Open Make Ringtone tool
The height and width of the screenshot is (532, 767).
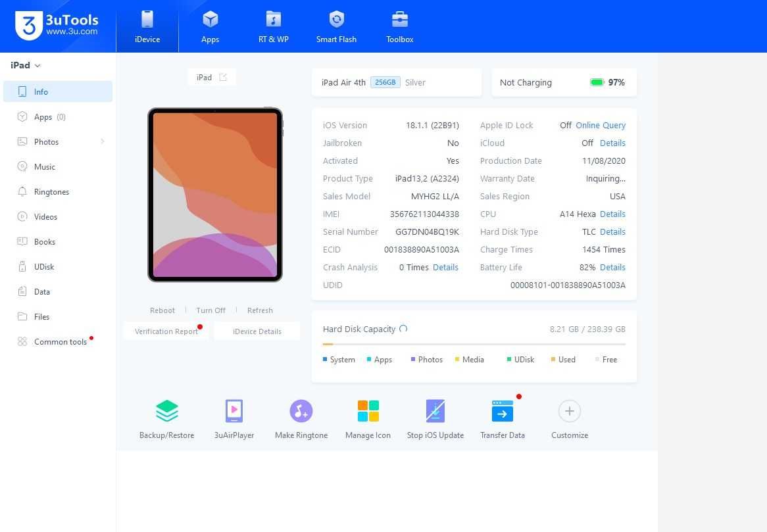click(x=301, y=420)
